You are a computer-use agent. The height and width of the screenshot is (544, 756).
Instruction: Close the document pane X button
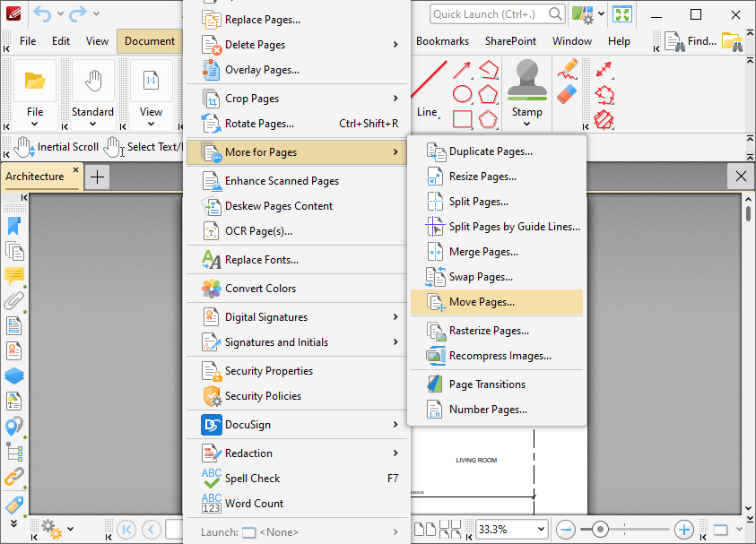[x=741, y=177]
